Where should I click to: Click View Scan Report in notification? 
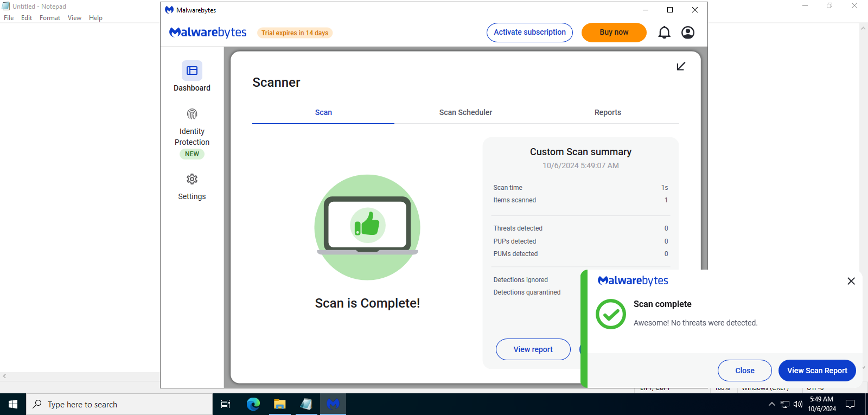pyautogui.click(x=816, y=371)
